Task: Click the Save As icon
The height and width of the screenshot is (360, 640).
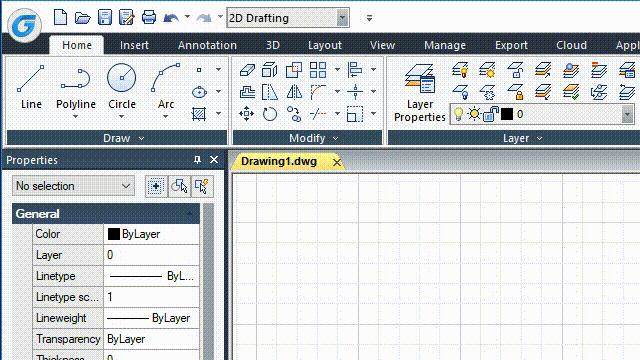Action: coord(127,18)
